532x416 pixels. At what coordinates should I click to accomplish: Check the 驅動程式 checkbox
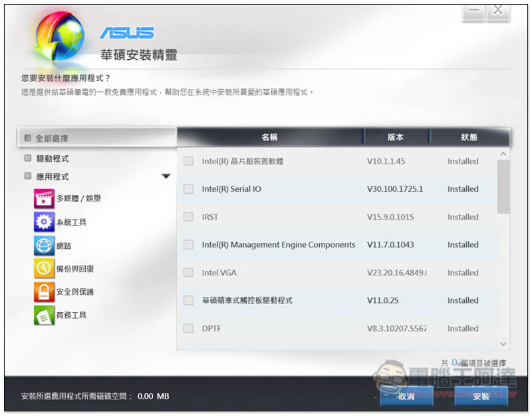(x=27, y=158)
